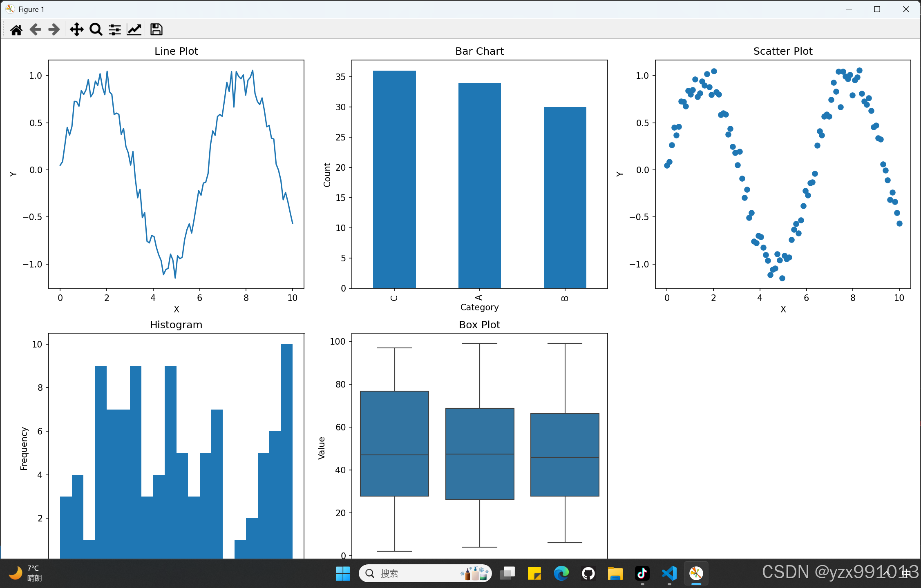Select the Zoom to rectangle magnifier tool
The image size is (921, 588).
pyautogui.click(x=96, y=29)
